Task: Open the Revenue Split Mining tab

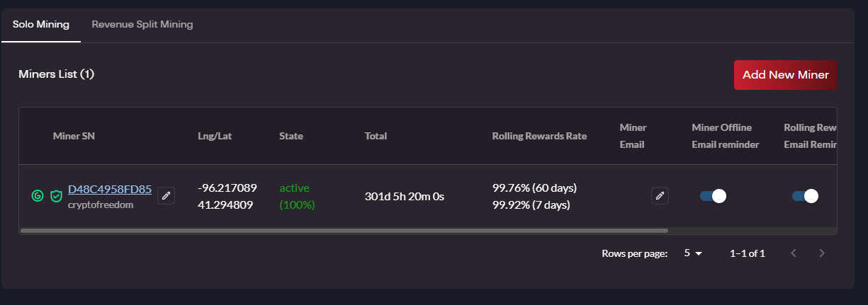Action: click(x=142, y=25)
